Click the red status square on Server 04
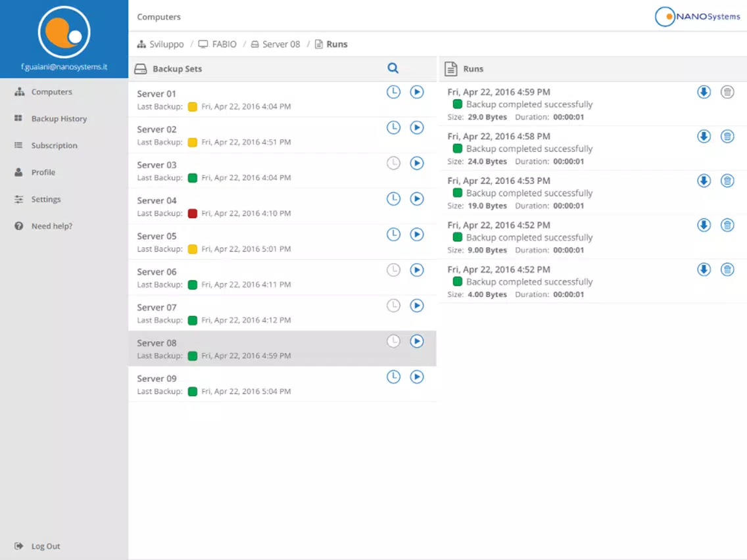 click(193, 214)
